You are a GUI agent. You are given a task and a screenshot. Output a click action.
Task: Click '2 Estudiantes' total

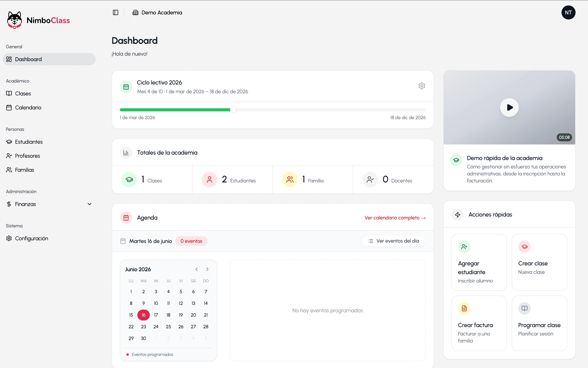click(239, 180)
